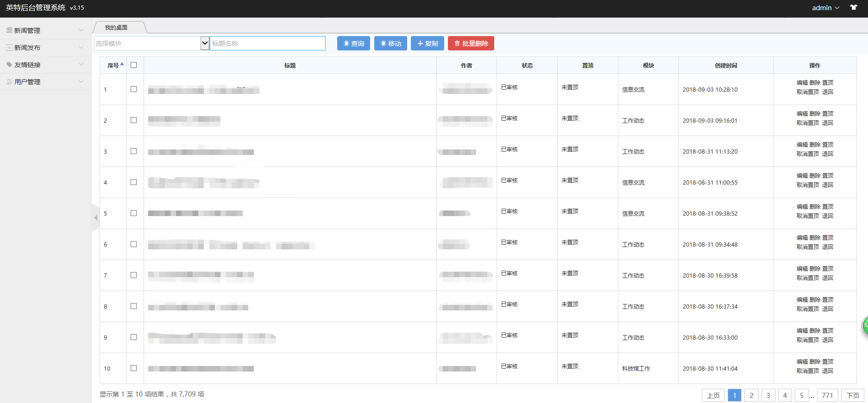Click the 新闻管理 sidebar icon
The image size is (868, 403).
click(x=9, y=31)
